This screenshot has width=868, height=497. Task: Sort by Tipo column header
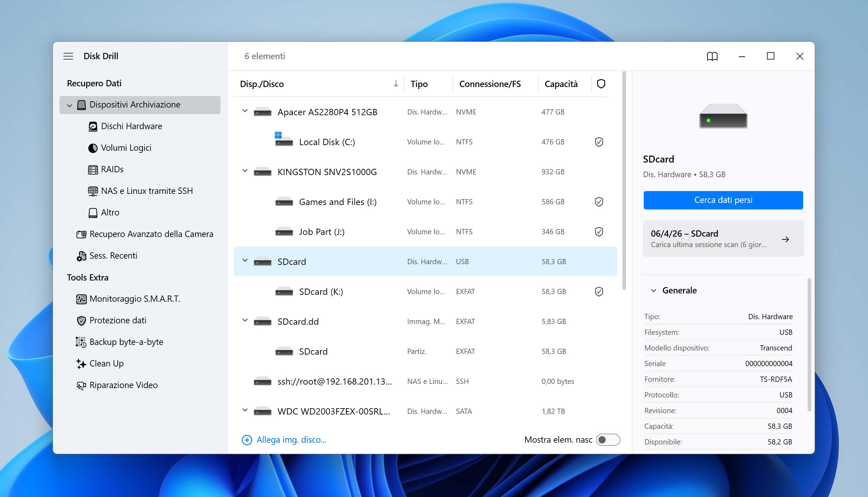coord(419,84)
